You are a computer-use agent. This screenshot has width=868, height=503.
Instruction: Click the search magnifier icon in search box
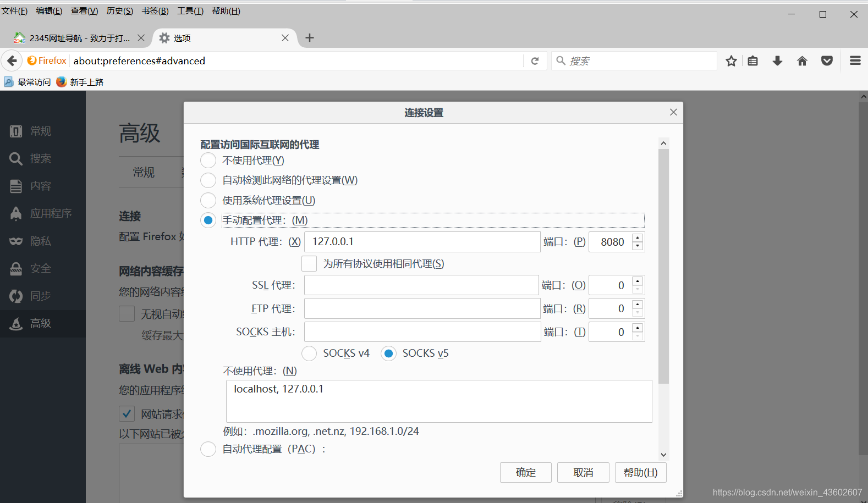click(x=561, y=60)
